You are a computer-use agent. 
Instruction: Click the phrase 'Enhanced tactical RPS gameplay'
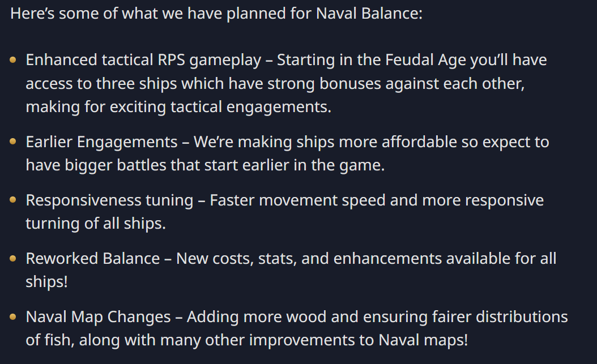click(x=143, y=60)
